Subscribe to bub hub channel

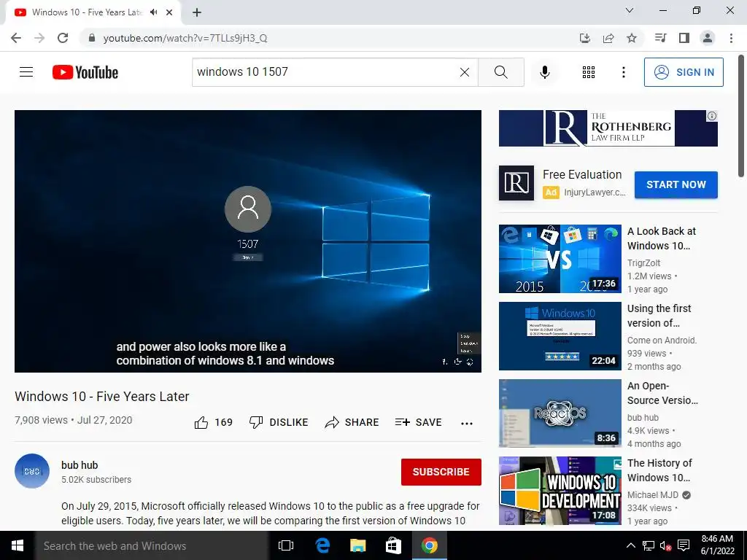pyautogui.click(x=441, y=472)
